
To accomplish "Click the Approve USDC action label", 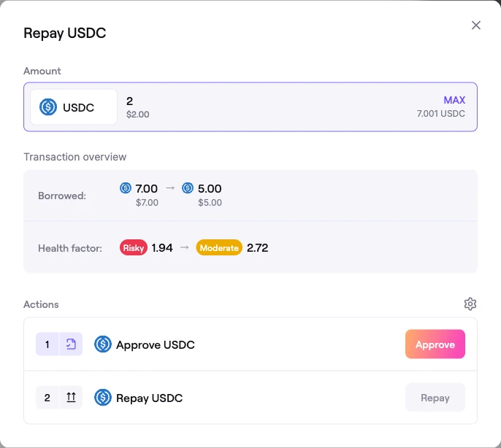I will [x=156, y=344].
